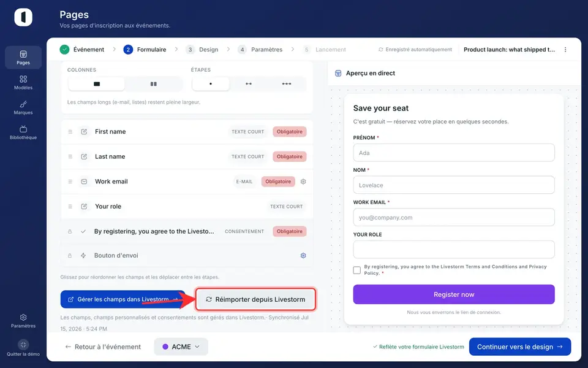Click TEXTE COURT tag on Your role row
This screenshot has width=588, height=368.
click(x=287, y=207)
